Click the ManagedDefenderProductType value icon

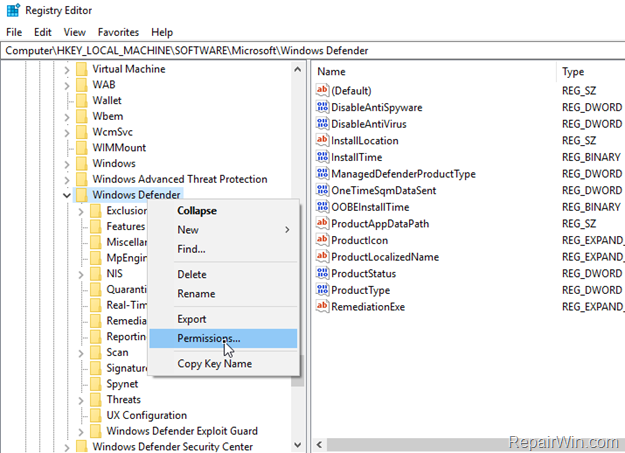[x=322, y=173]
